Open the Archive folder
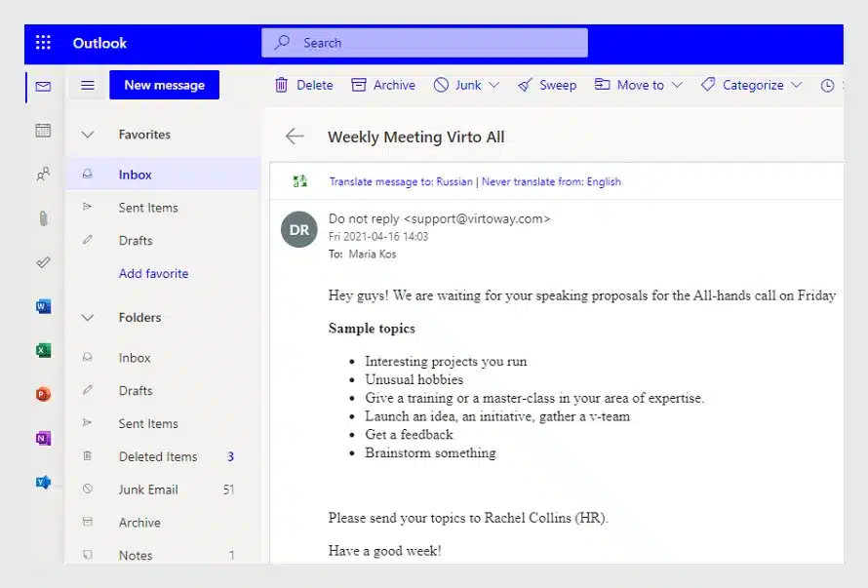 [x=163, y=523]
